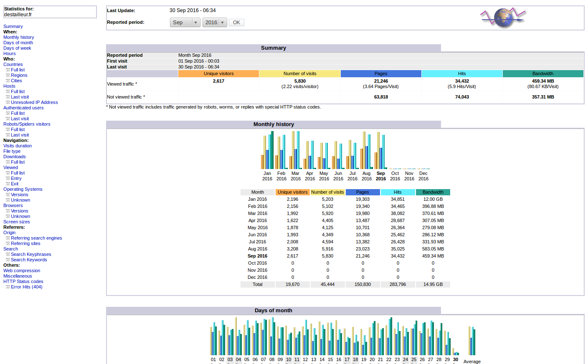Open the Operating Systems link
The width and height of the screenshot is (588, 364).
coord(23,190)
